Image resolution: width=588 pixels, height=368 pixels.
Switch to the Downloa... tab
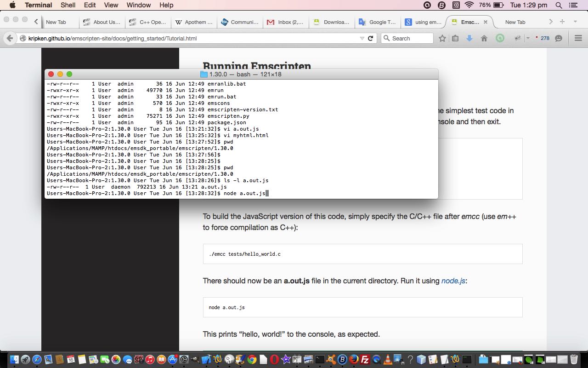pos(331,22)
